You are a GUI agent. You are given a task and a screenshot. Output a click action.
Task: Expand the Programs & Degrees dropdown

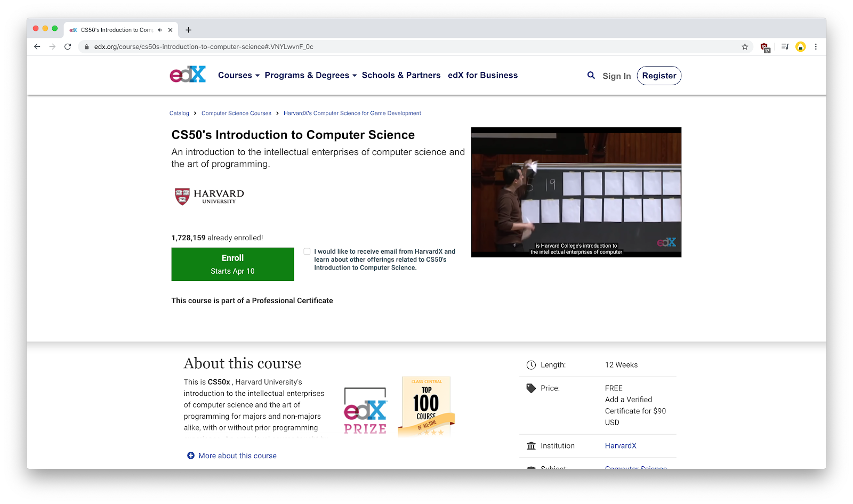(x=311, y=76)
